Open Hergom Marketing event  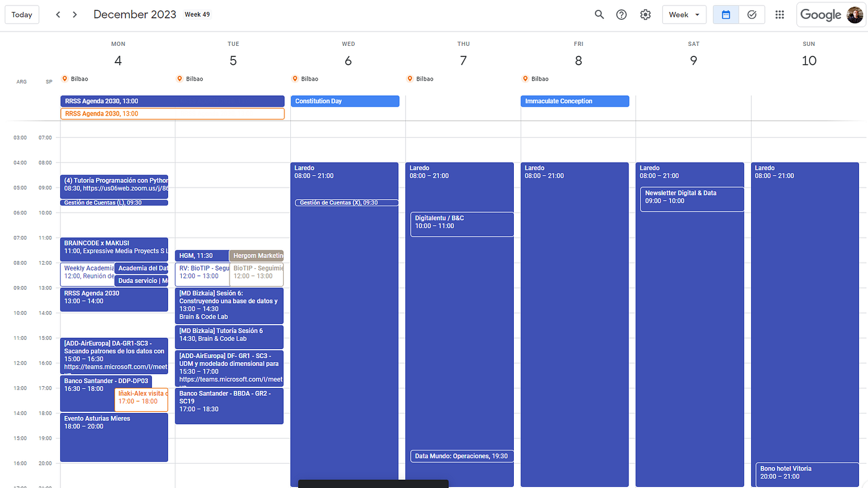coord(256,256)
